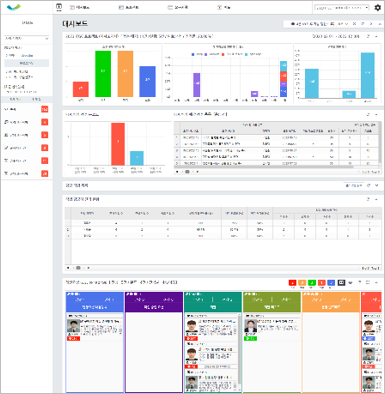
Task: Click the first icon in top navigation bar
Action: pyautogui.click(x=59, y=7)
